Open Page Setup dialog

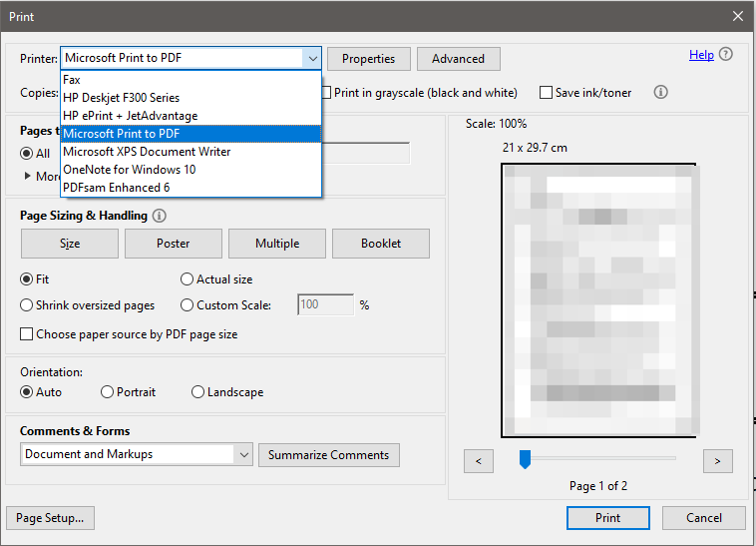[50, 518]
